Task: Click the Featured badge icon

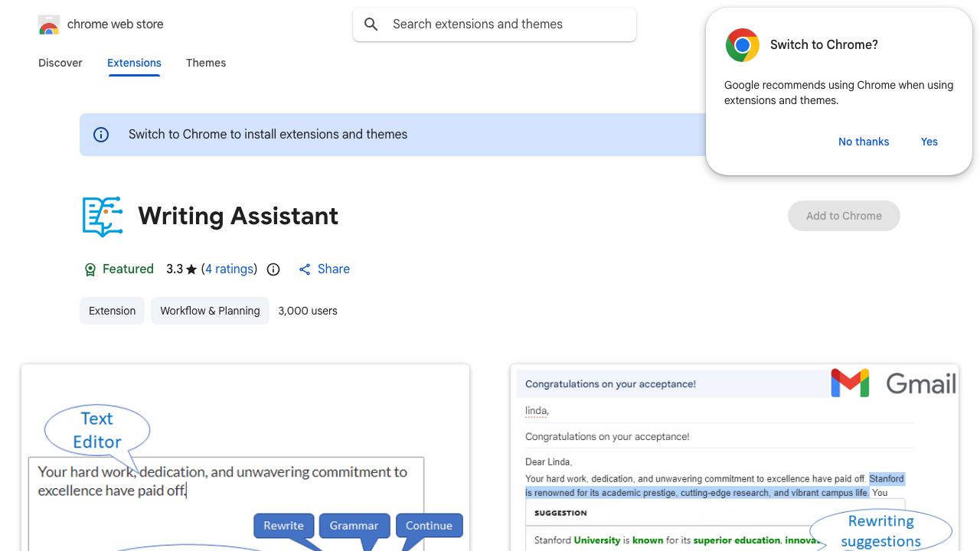Action: click(x=90, y=269)
